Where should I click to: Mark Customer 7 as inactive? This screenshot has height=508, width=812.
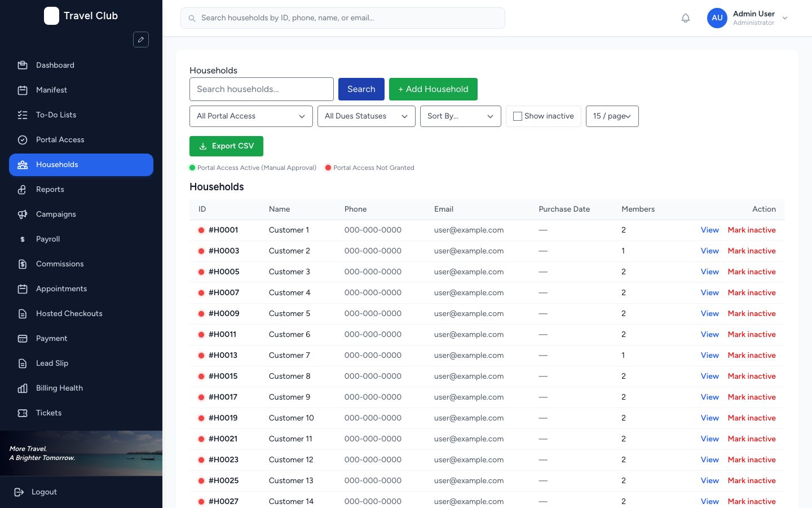click(x=752, y=356)
